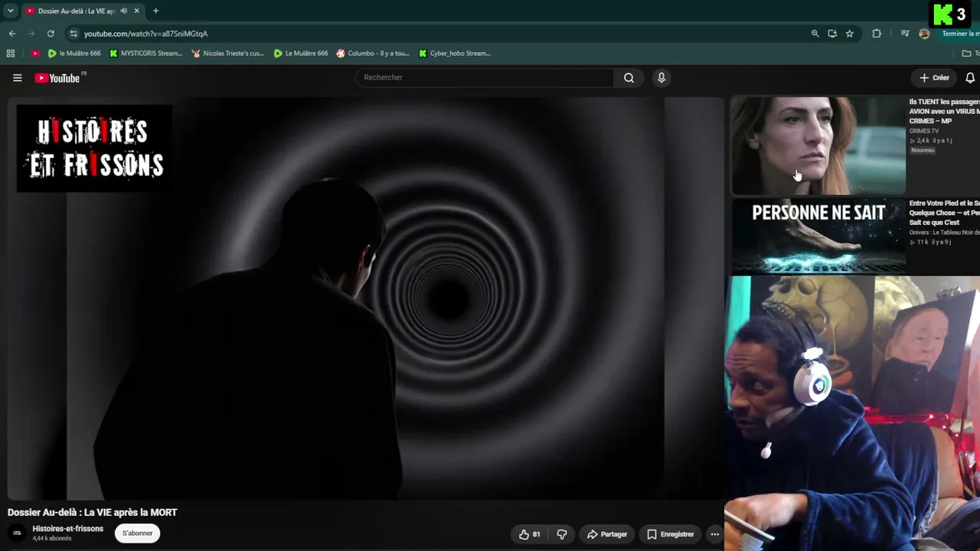Expand the tab search dropdown arrow

(11, 11)
